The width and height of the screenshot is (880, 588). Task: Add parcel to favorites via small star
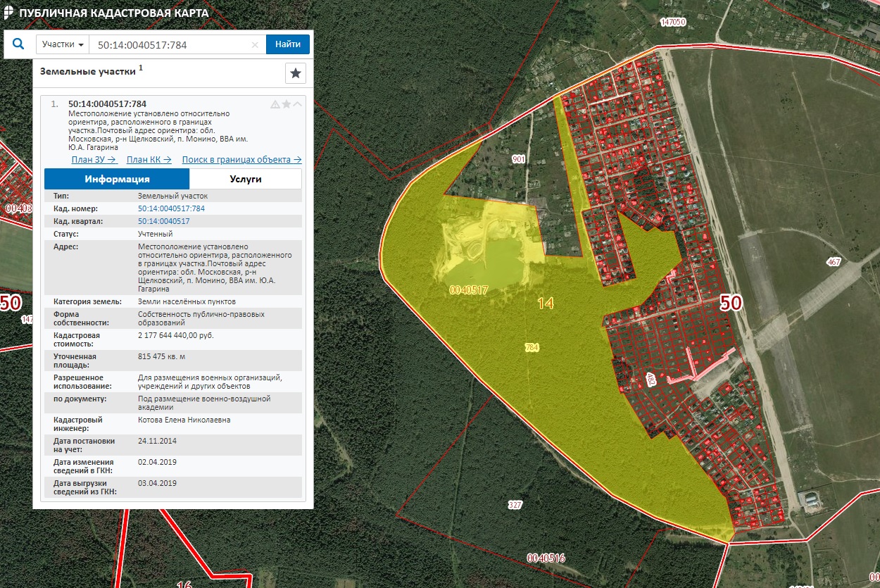[x=287, y=104]
